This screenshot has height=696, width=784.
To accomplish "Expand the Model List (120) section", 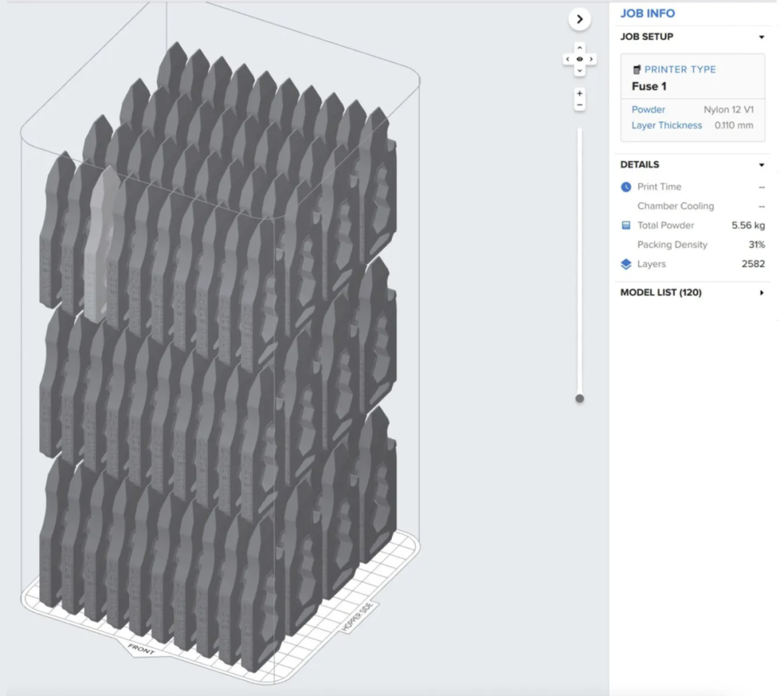I will 761,293.
